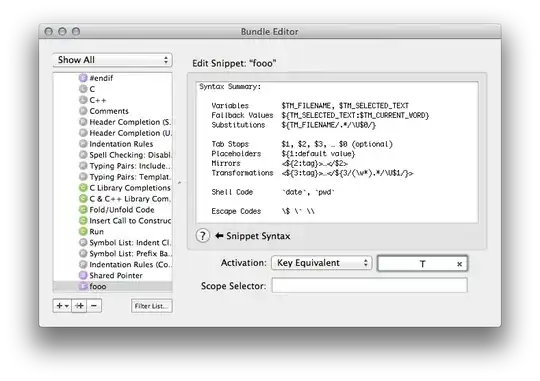
Task: Select the Comments list row
Action: (x=113, y=111)
